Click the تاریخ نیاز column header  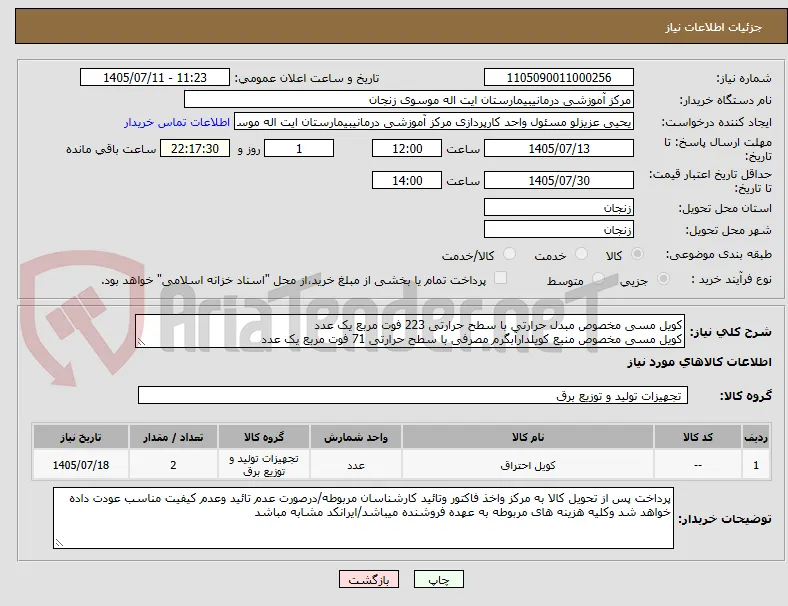pos(81,437)
